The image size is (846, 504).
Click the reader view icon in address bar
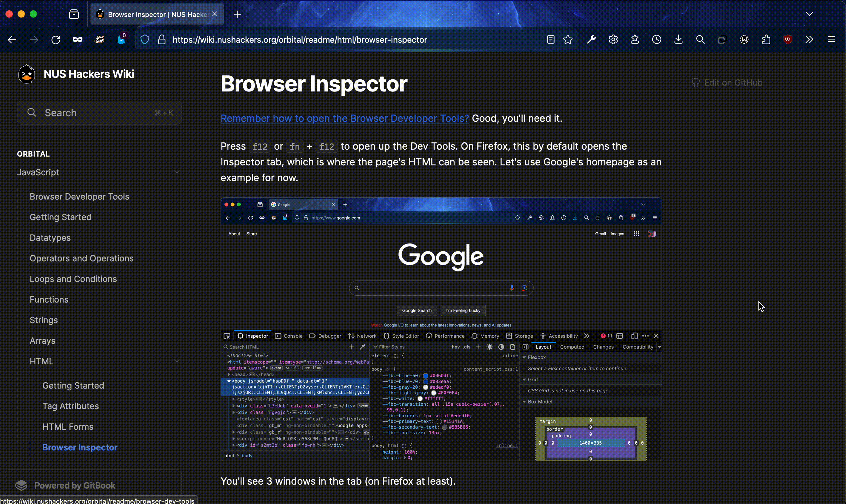[550, 40]
